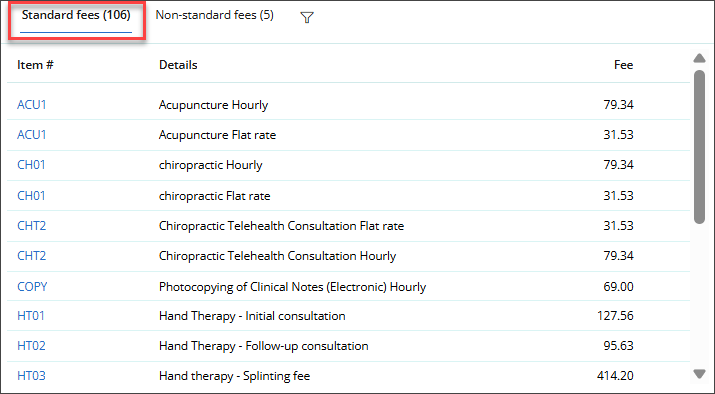Open CH01 chiropractic Flat rate link
Image resolution: width=715 pixels, height=394 pixels.
point(31,196)
